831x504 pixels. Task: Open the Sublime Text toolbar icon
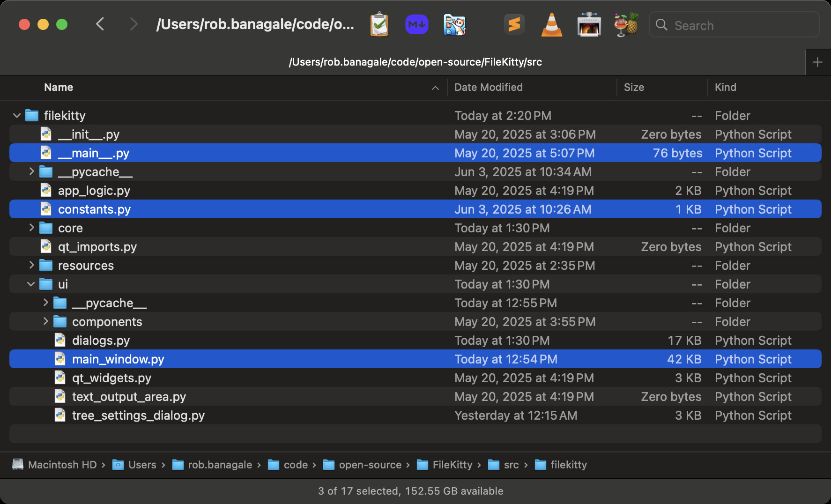tap(514, 25)
